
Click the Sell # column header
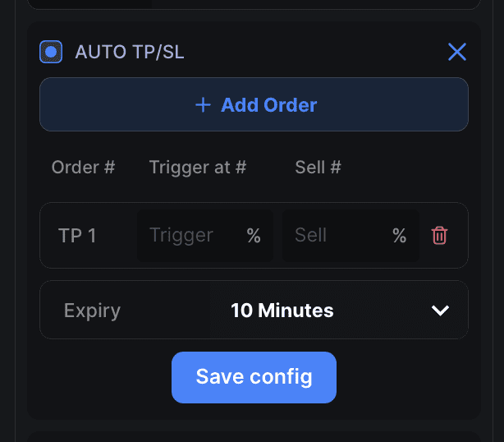[318, 168]
